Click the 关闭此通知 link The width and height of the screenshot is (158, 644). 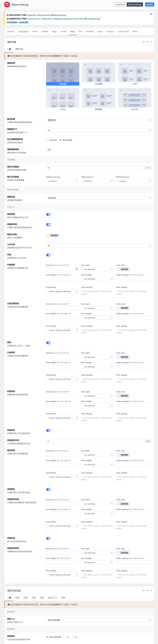pos(24,22)
